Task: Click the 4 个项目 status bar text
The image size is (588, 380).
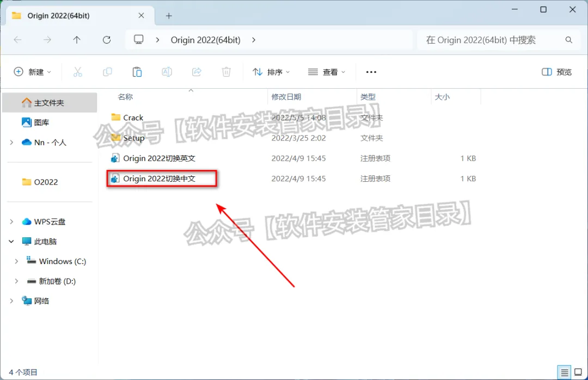Action: click(x=23, y=372)
